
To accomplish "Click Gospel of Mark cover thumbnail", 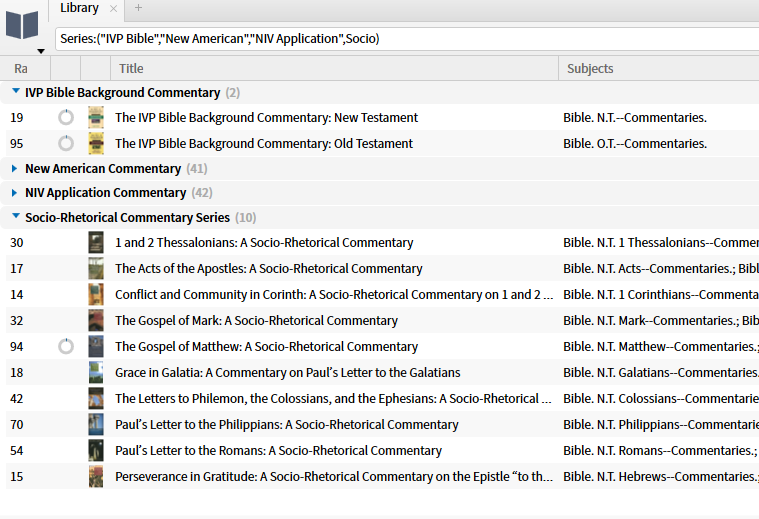I will 96,321.
